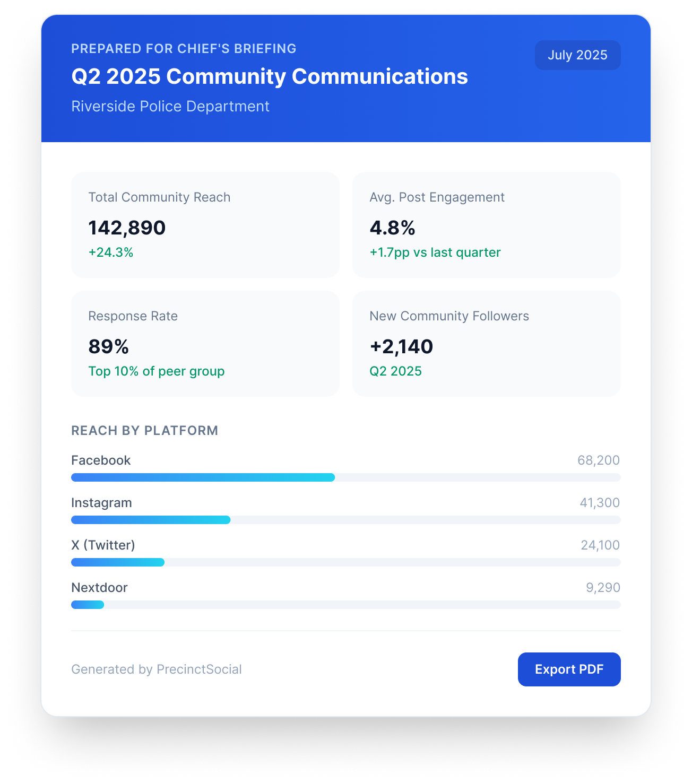Click 'Riverside Police Department' subtitle
The height and width of the screenshot is (784, 692).
click(170, 106)
